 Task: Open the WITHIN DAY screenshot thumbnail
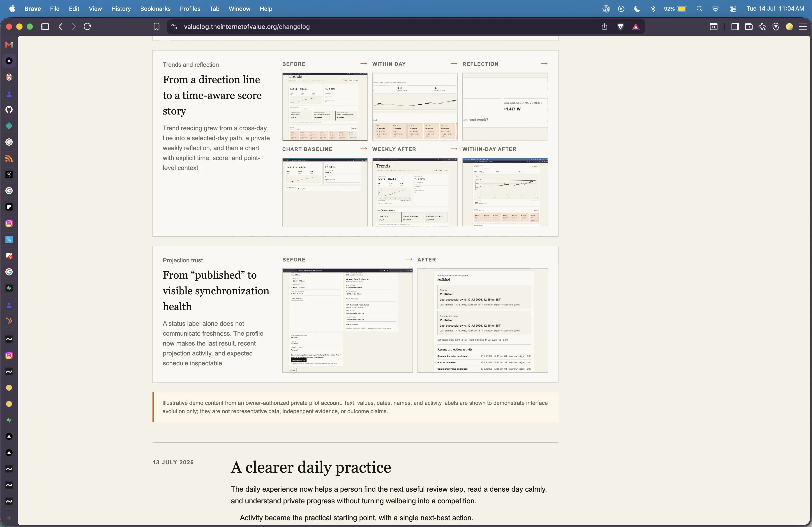[415, 107]
